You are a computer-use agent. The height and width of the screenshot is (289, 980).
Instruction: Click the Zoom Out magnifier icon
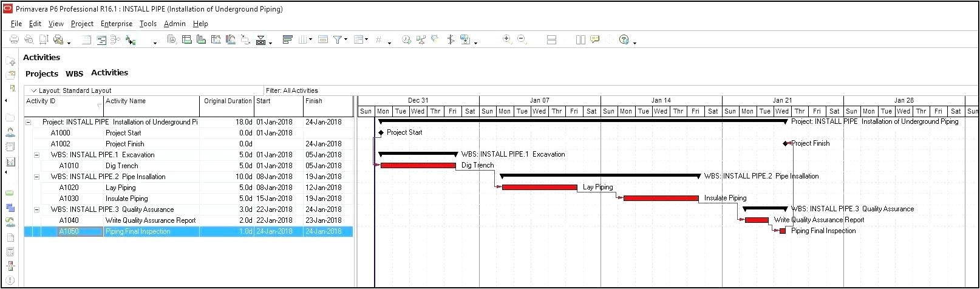tap(522, 39)
